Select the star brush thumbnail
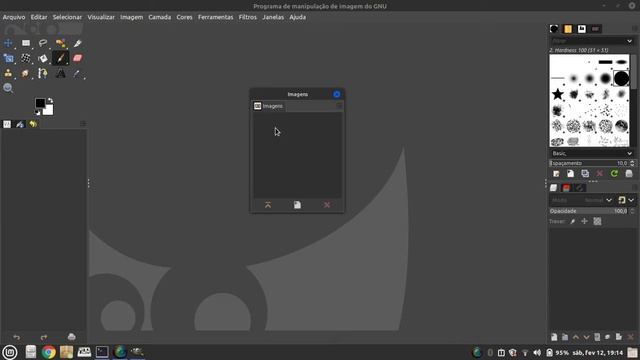Viewport: 640px width, 360px height. tap(558, 94)
